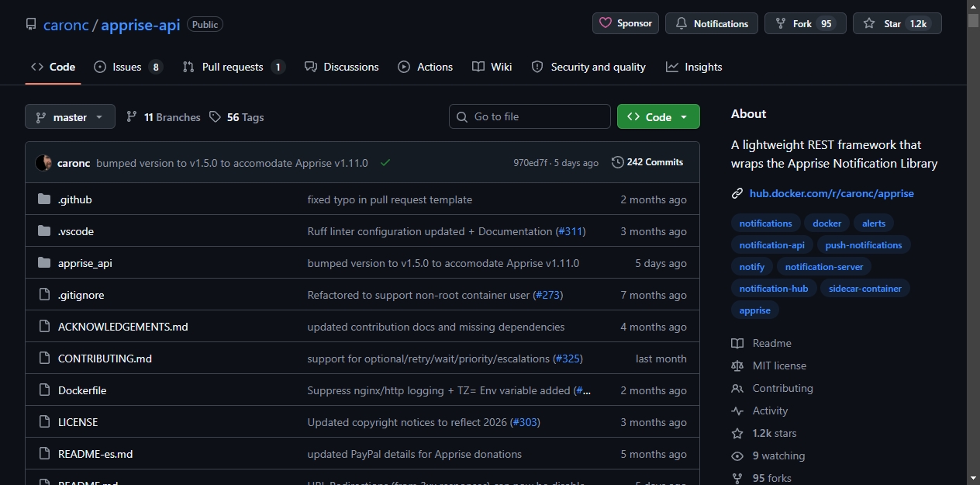Image resolution: width=980 pixels, height=485 pixels.
Task: Open pull request link #325
Action: click(568, 359)
